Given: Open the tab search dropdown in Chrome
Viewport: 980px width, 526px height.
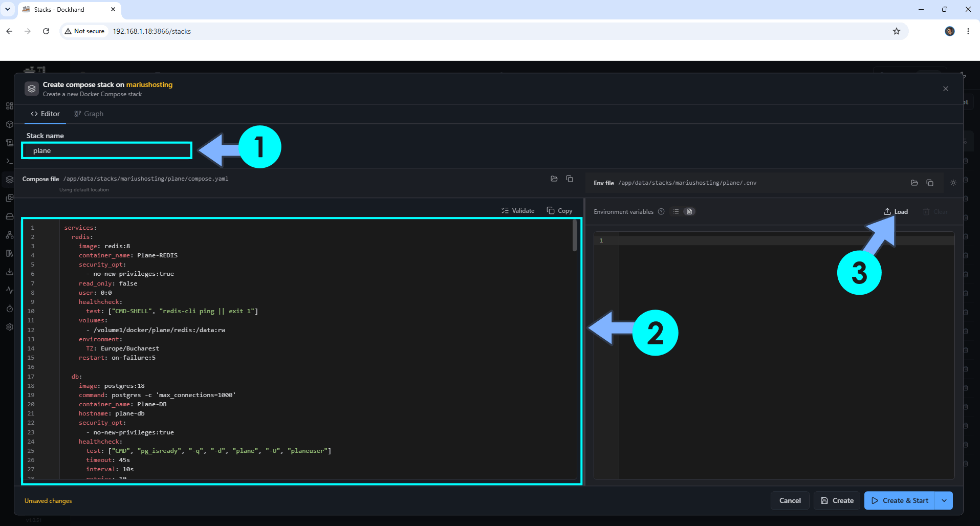Looking at the screenshot, I should (x=8, y=9).
